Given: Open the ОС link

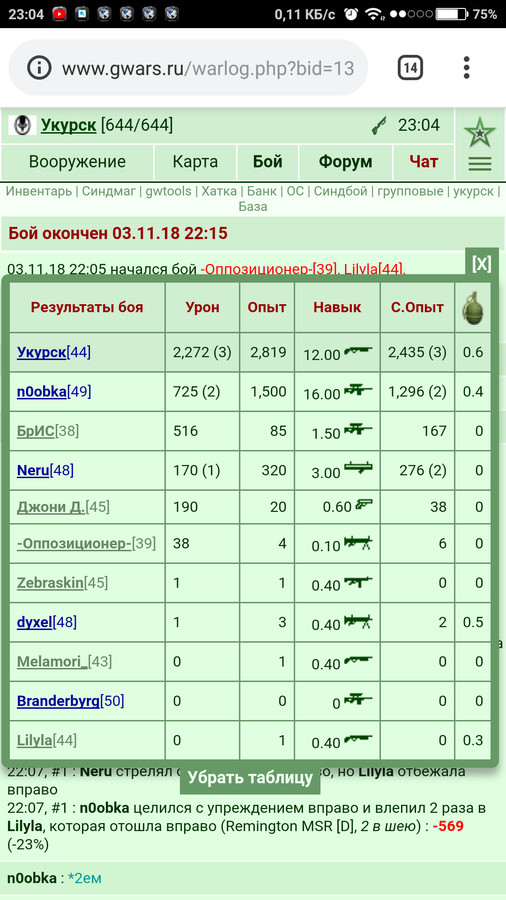Looking at the screenshot, I should pos(295,191).
